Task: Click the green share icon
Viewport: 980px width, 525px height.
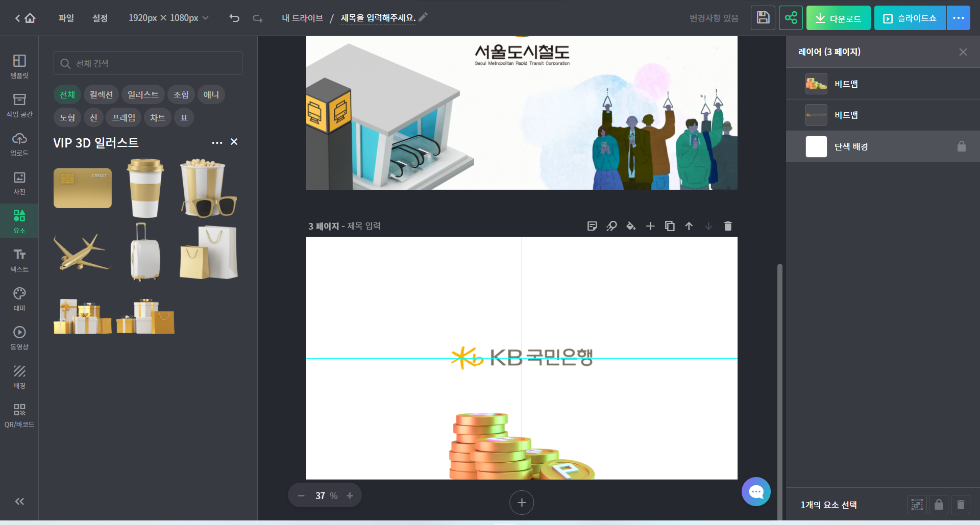Action: pyautogui.click(x=791, y=18)
